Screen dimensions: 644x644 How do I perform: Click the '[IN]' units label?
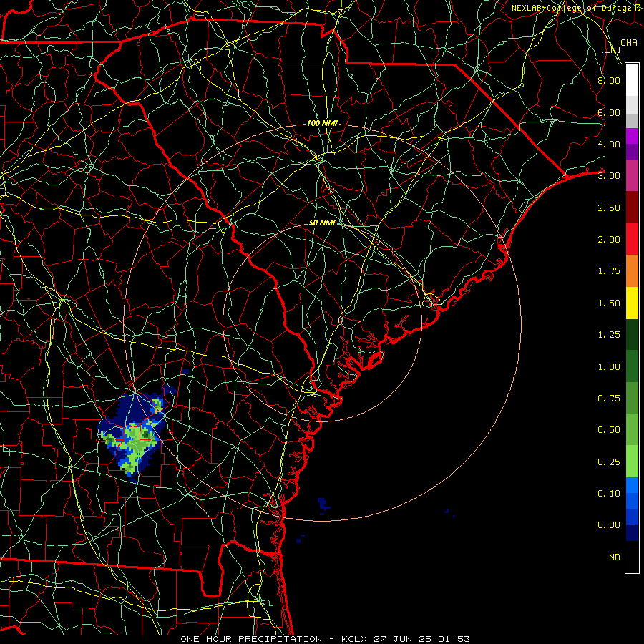click(611, 49)
